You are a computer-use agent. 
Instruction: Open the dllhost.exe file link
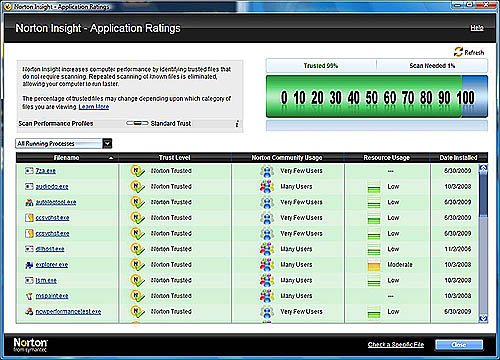(x=50, y=249)
